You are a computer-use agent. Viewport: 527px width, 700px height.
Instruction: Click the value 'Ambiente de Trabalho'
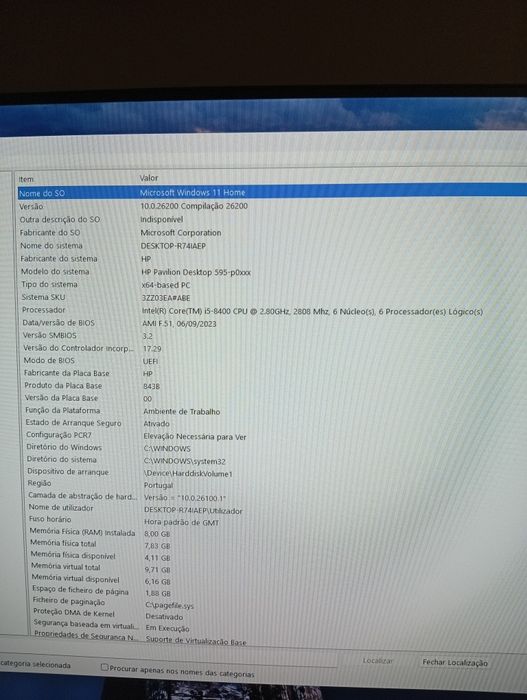tap(181, 412)
